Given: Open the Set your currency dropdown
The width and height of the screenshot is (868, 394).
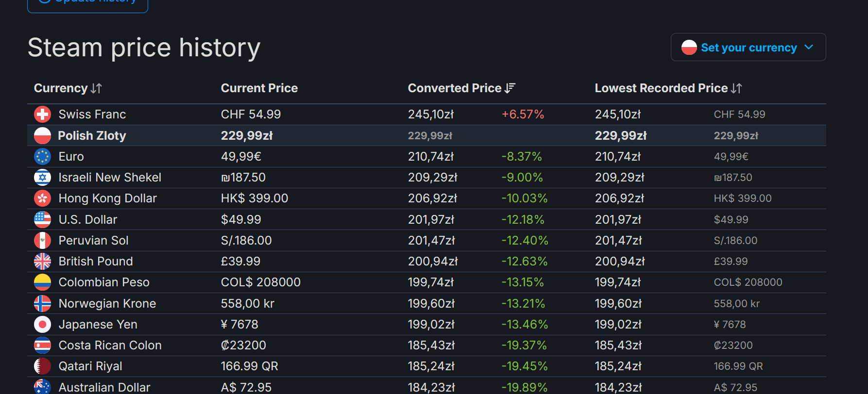Looking at the screenshot, I should coord(748,48).
